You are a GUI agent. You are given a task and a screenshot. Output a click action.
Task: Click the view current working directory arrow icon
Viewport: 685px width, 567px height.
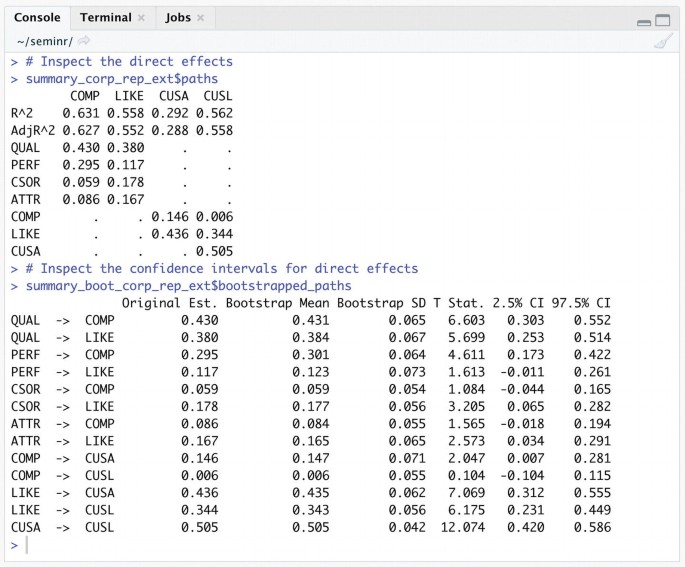click(84, 41)
